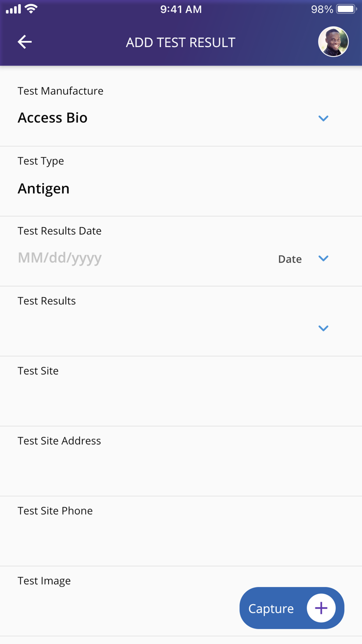The height and width of the screenshot is (644, 362).
Task: Expand the Test Manufacture dropdown
Action: coord(323,118)
